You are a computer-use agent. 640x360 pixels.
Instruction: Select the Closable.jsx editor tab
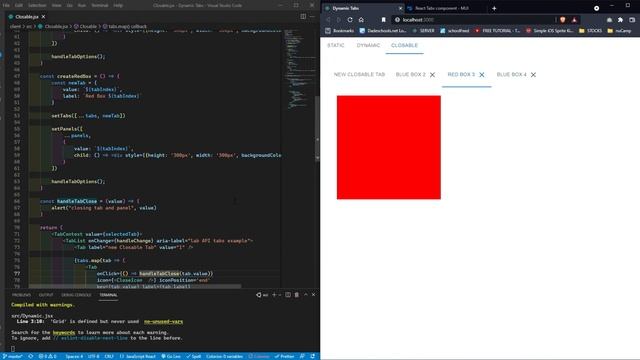tap(27, 17)
